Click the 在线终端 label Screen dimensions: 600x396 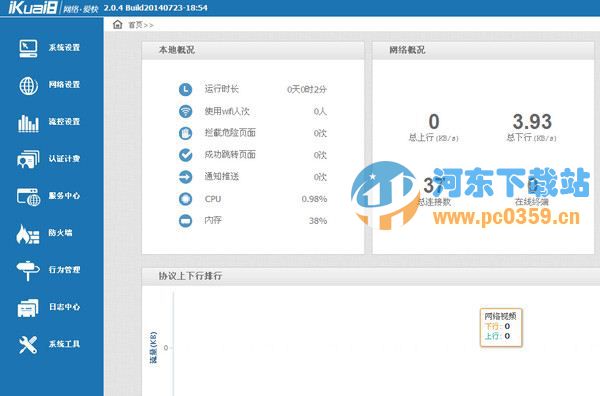pos(532,202)
